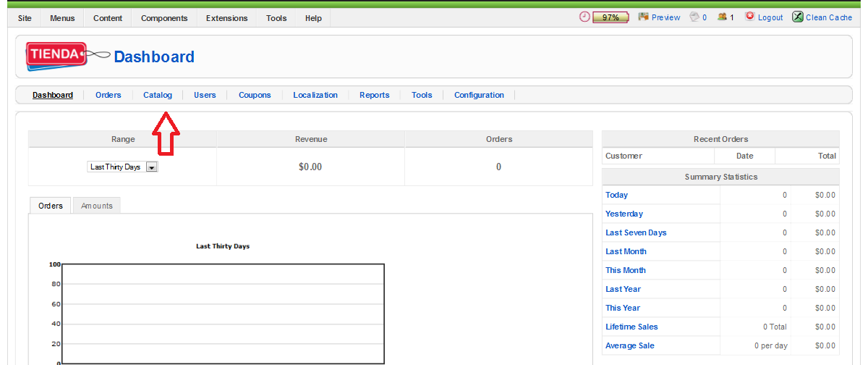Viewport: 868px width, 365px height.
Task: Click the Date column header in Recent Orders
Action: 745,156
